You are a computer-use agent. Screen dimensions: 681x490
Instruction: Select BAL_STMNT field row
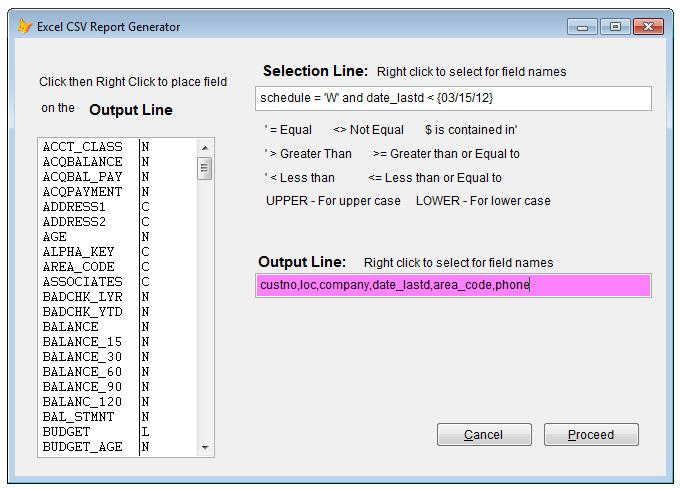(x=118, y=417)
